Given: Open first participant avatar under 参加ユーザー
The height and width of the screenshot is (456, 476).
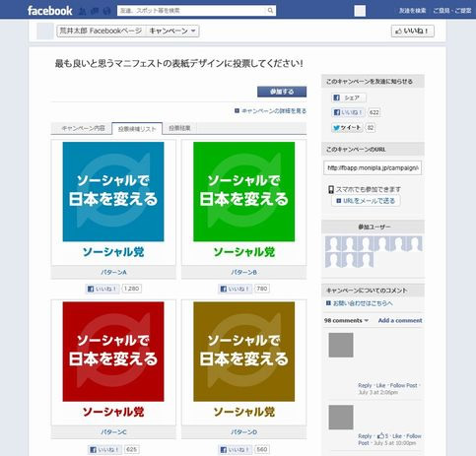Looking at the screenshot, I should click(x=333, y=244).
